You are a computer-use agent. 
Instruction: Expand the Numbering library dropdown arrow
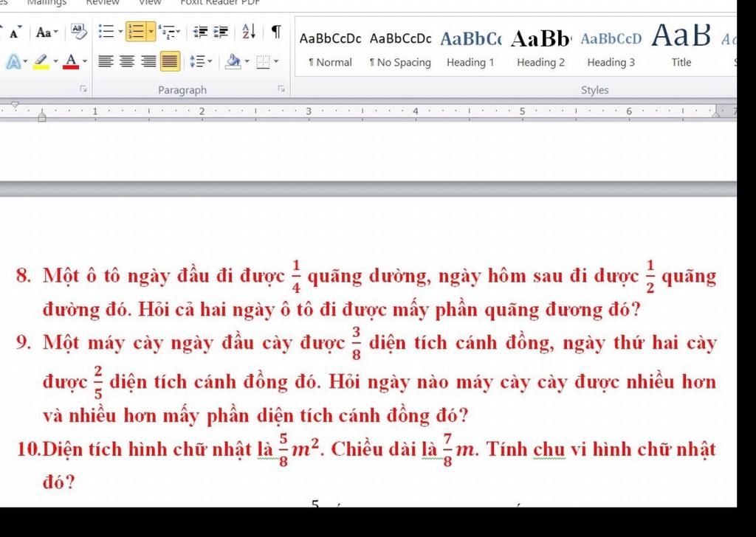[x=151, y=32]
